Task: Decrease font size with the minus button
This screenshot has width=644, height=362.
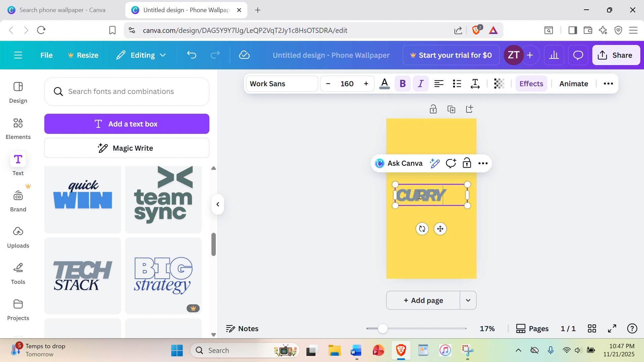Action: coord(328,84)
